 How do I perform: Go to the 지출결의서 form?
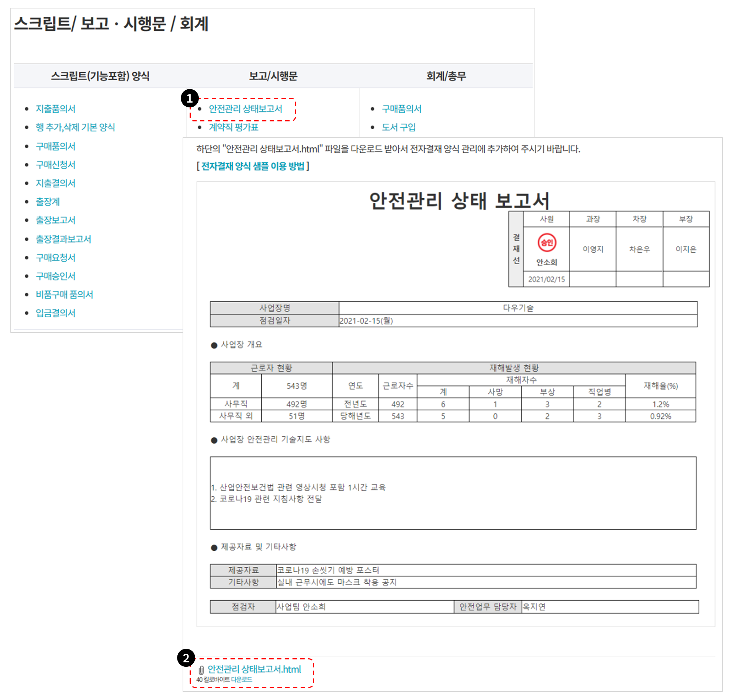(x=55, y=183)
